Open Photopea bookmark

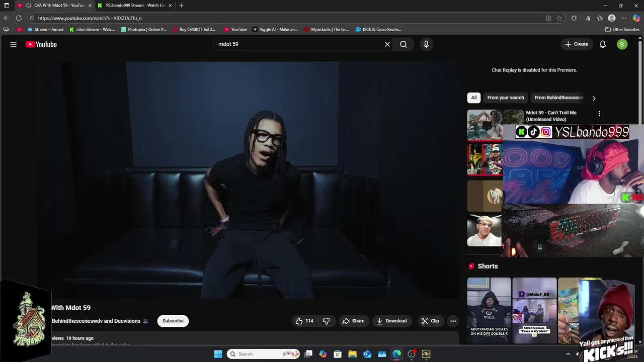pos(143,30)
